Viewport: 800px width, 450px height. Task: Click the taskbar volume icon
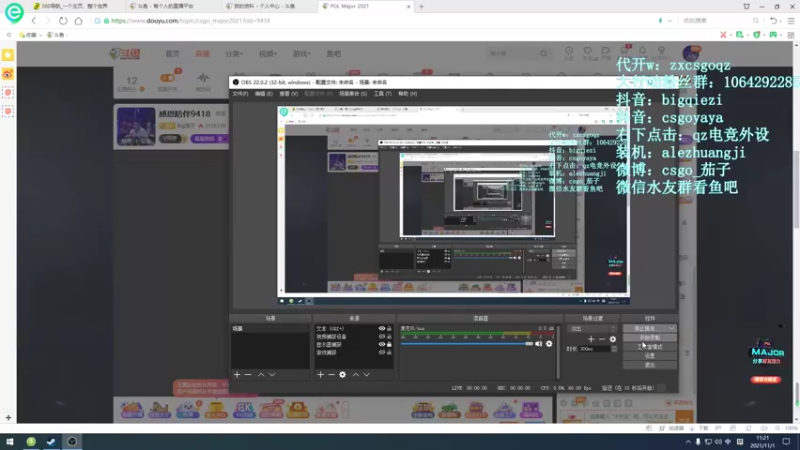(718, 442)
